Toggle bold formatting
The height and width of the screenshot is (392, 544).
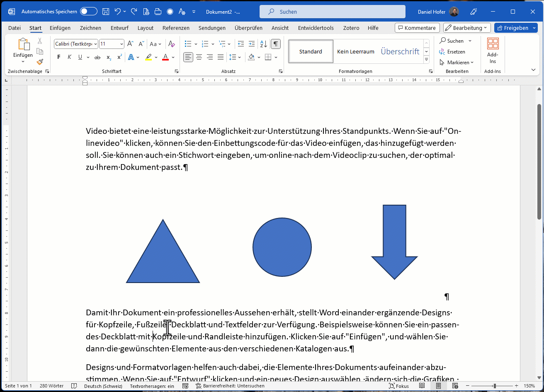59,57
